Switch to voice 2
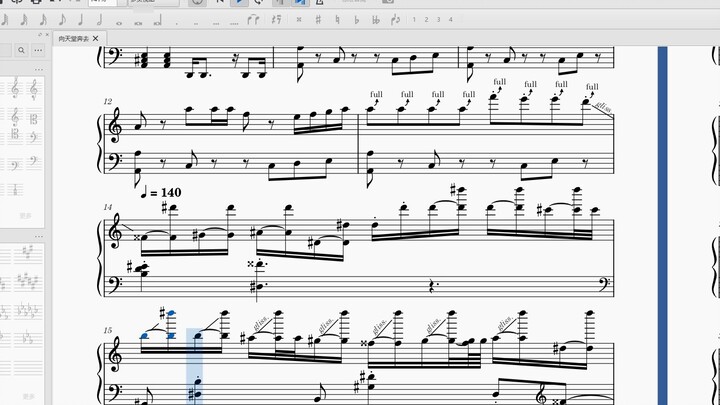This screenshot has height=405, width=720. tap(426, 20)
